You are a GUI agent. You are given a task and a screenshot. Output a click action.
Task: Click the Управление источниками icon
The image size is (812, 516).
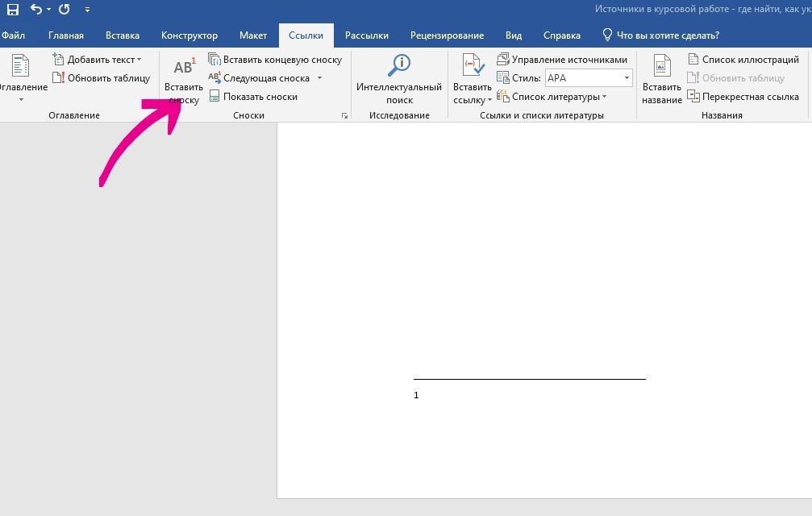point(503,59)
